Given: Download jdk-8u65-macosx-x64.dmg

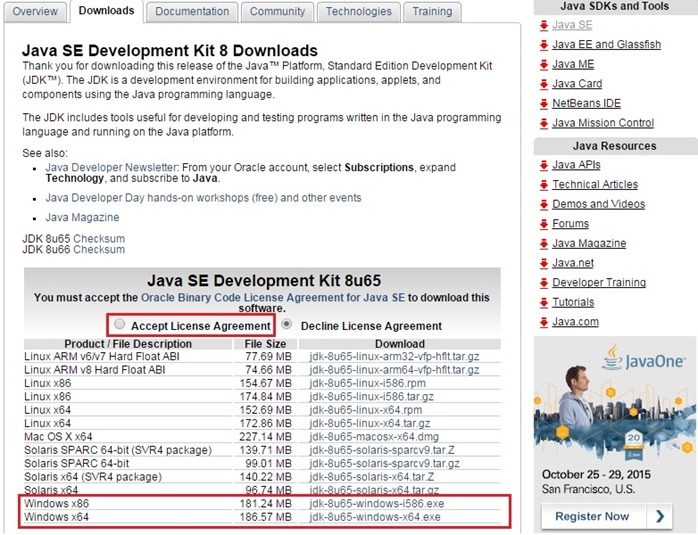Looking at the screenshot, I should (x=374, y=437).
